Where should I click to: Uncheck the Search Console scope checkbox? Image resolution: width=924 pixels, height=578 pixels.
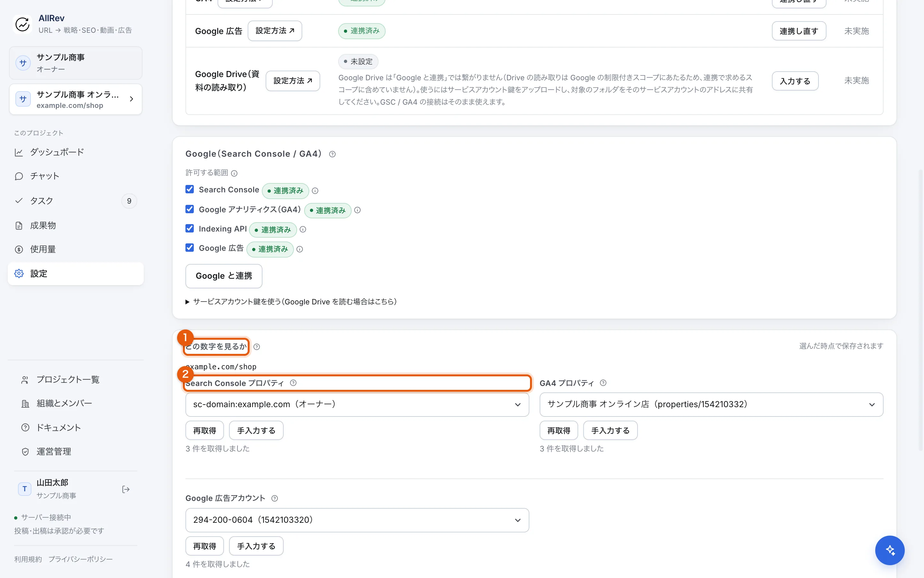coord(189,189)
